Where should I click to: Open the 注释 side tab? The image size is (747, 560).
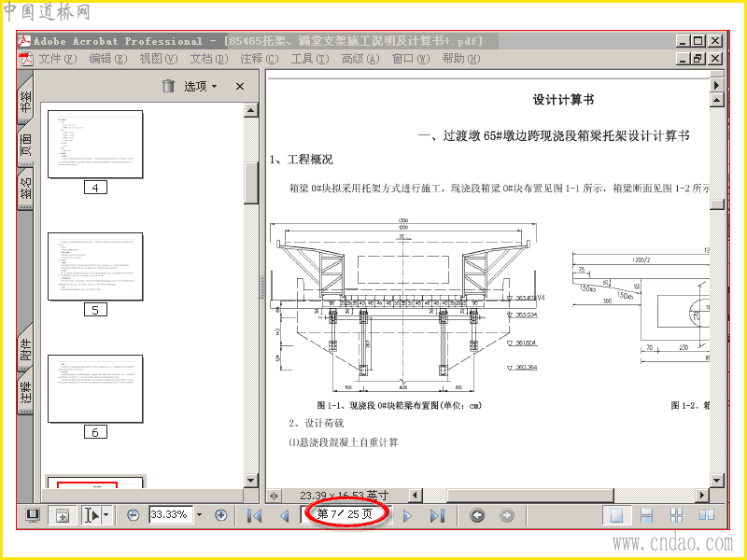26,391
